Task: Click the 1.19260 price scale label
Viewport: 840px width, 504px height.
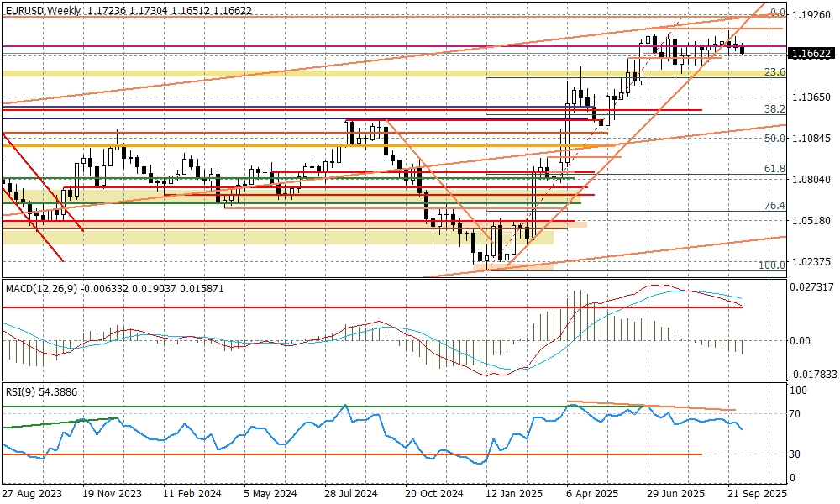Action: pos(811,14)
